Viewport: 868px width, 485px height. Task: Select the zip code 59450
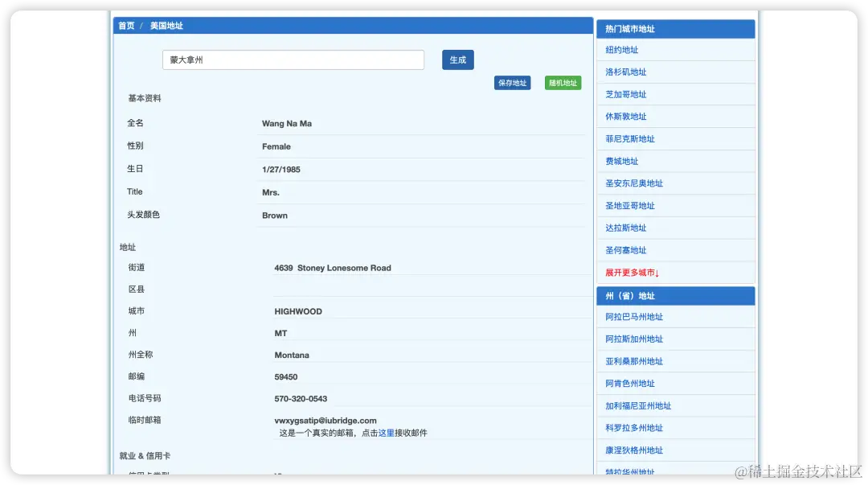[285, 377]
